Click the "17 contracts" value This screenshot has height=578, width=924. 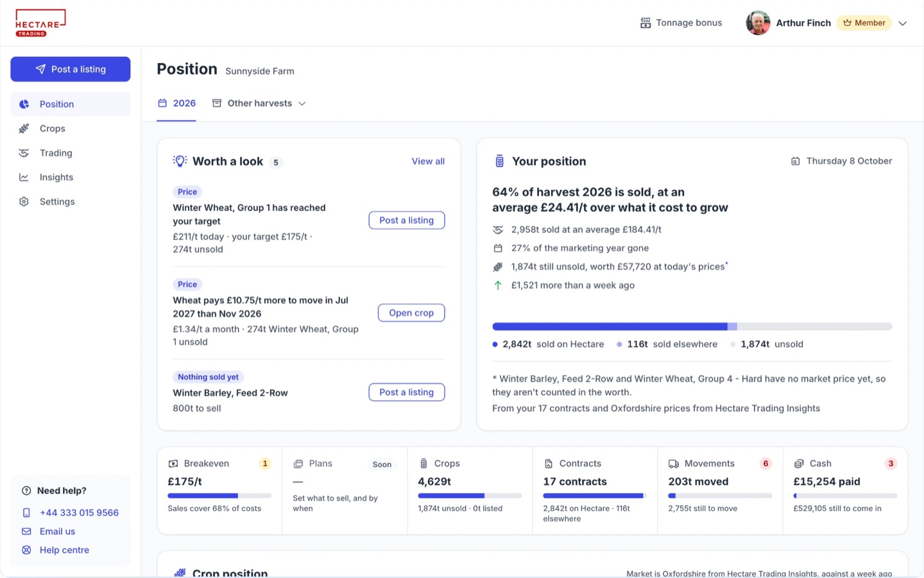575,482
